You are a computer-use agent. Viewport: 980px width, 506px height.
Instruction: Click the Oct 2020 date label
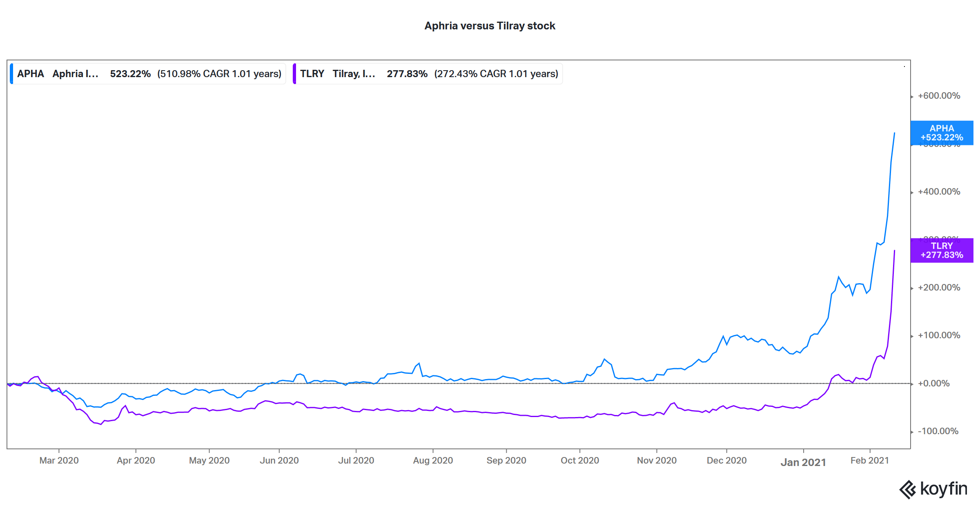[580, 460]
